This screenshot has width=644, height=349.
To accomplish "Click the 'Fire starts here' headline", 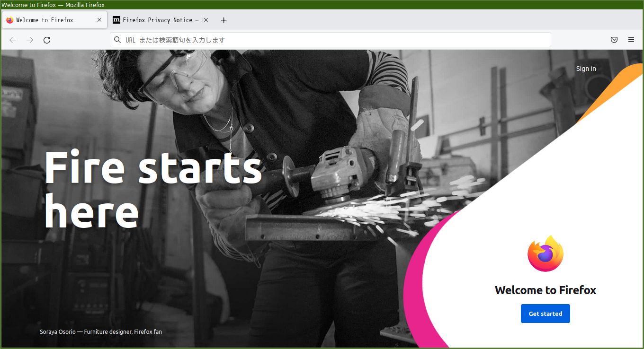I will pyautogui.click(x=153, y=189).
